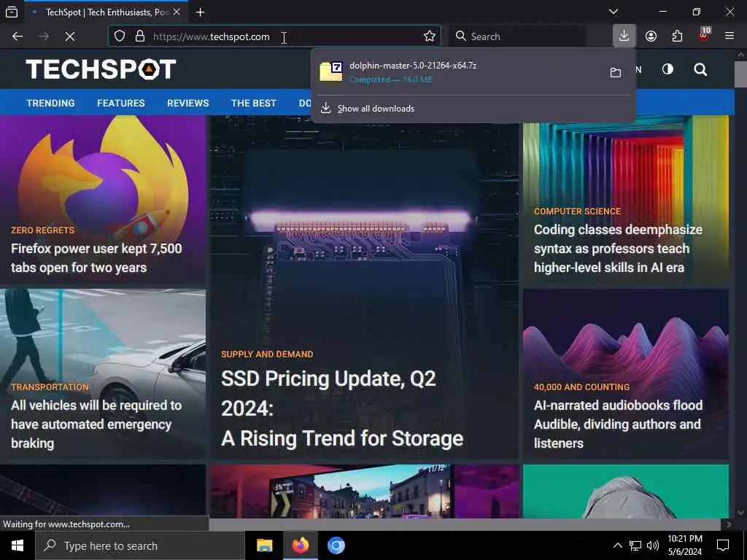
Task: Open the Coding classes deemphasize syntax article
Action: pyautogui.click(x=618, y=248)
